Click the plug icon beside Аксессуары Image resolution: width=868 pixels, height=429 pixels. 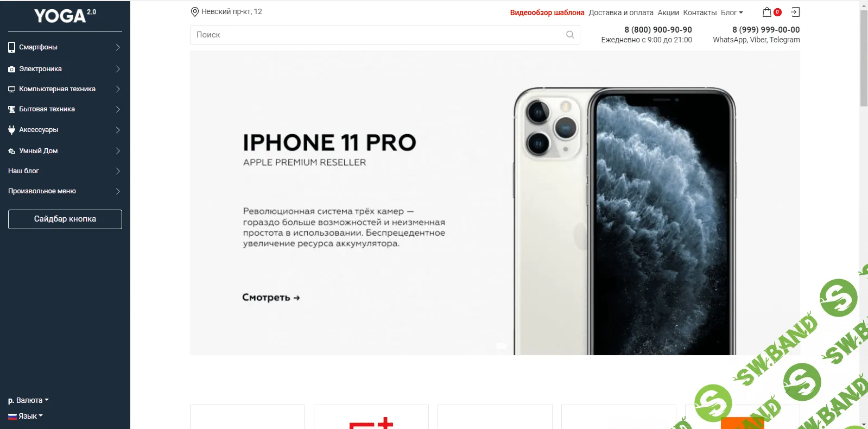click(11, 130)
